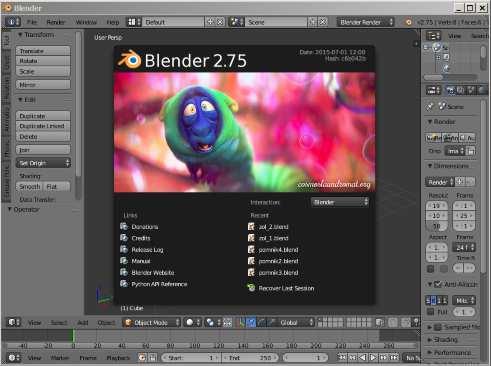Open the Python API Reference link

point(159,284)
